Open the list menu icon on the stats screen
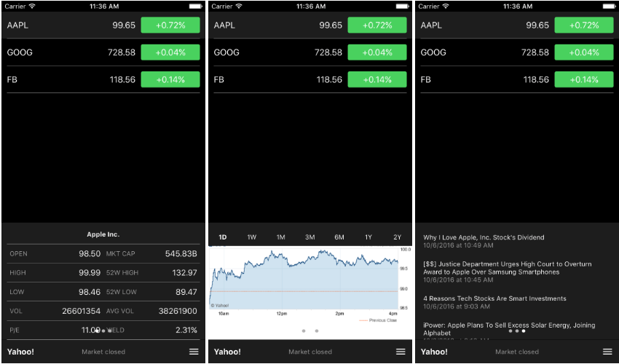This screenshot has height=364, width=619. click(194, 352)
